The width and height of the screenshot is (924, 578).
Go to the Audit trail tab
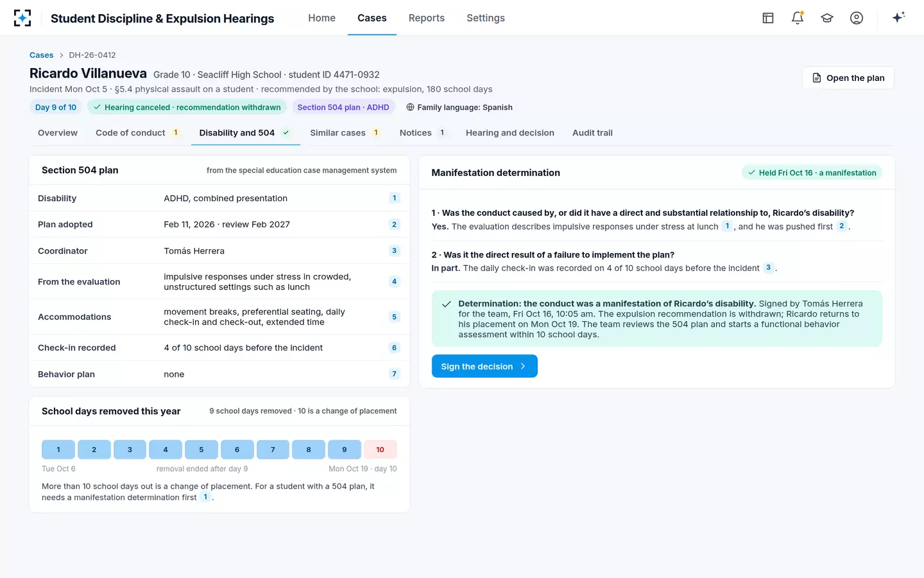point(592,133)
